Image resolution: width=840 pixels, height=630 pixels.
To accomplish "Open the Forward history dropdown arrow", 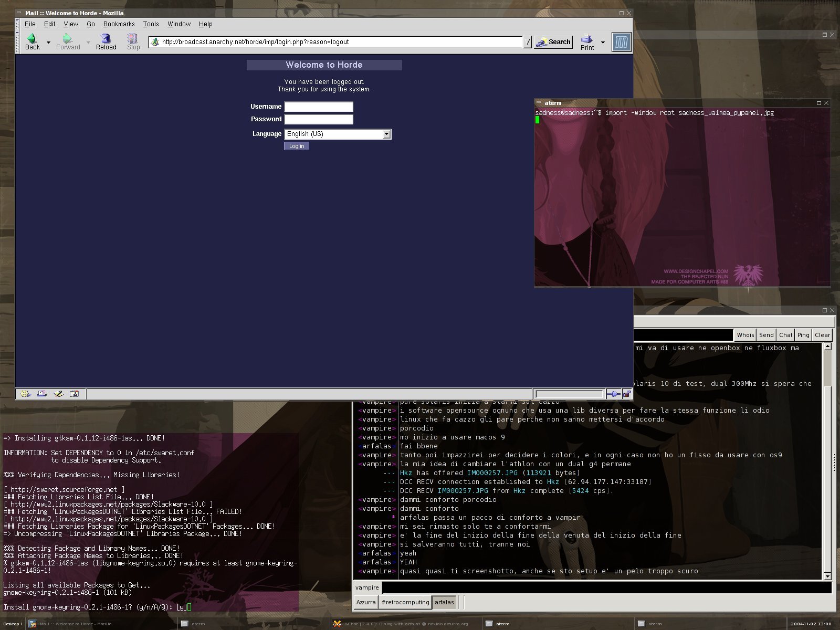I will 88,42.
